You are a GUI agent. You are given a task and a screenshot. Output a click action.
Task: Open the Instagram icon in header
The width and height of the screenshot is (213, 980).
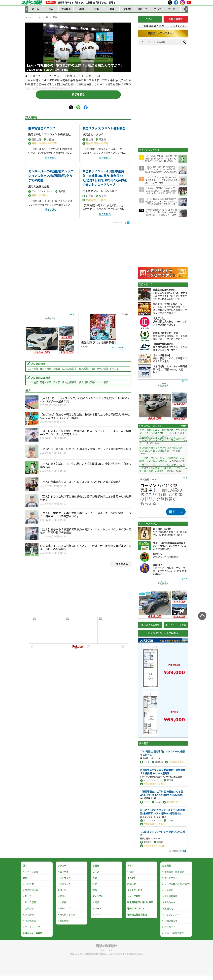182,3
